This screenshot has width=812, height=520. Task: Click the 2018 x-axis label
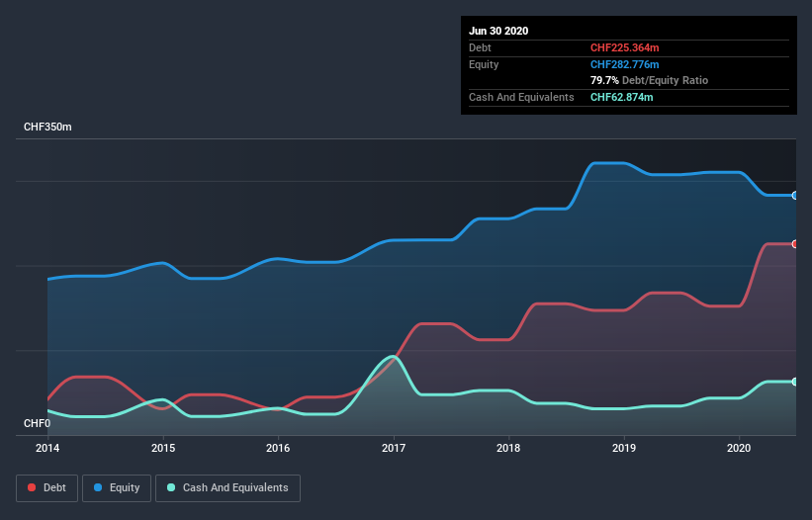(x=508, y=448)
